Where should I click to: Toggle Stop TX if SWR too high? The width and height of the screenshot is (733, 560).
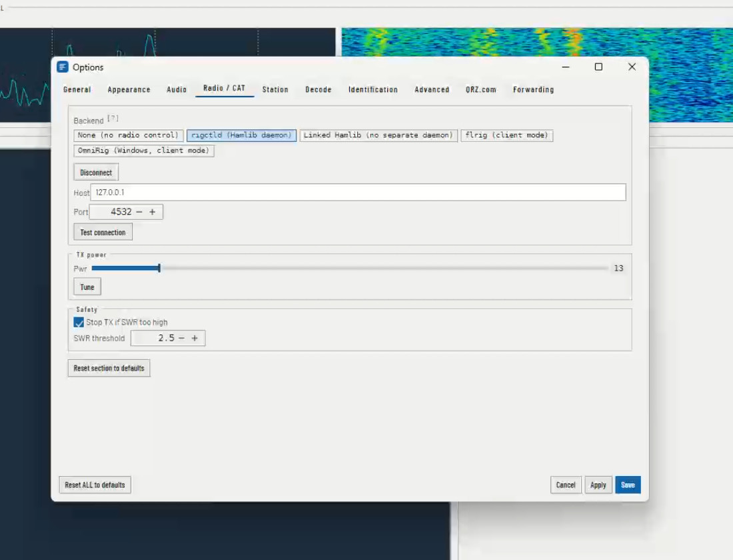coord(79,323)
